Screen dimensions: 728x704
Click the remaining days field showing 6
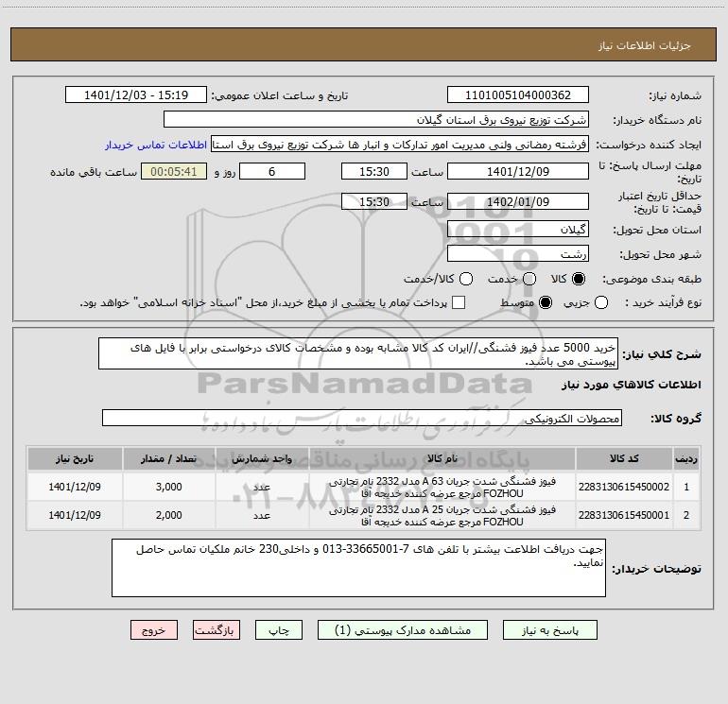[x=272, y=171]
